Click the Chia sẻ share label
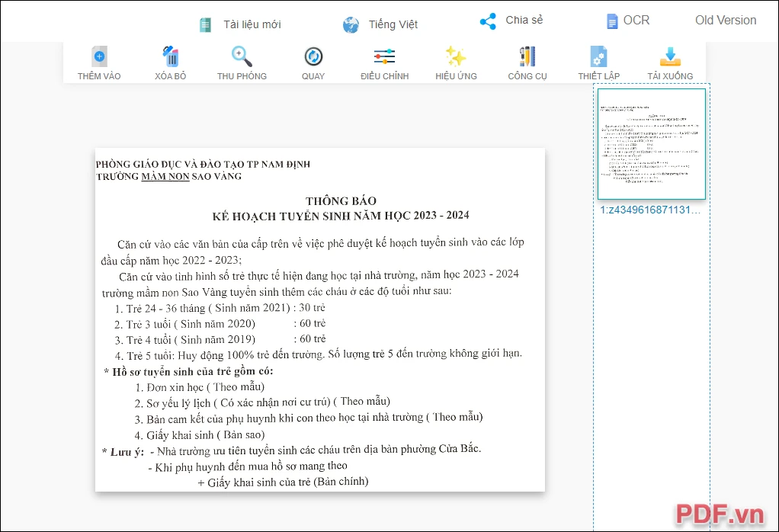 [x=524, y=20]
